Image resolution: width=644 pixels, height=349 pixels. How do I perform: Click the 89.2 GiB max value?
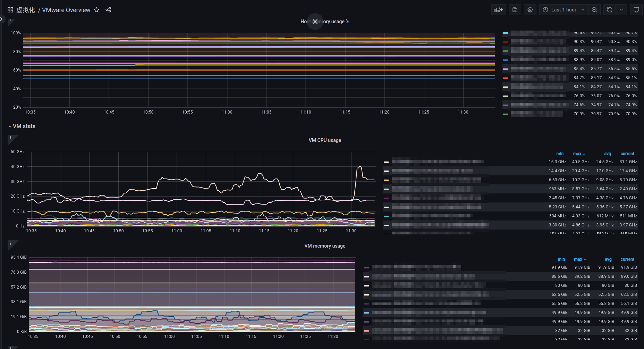tap(582, 276)
